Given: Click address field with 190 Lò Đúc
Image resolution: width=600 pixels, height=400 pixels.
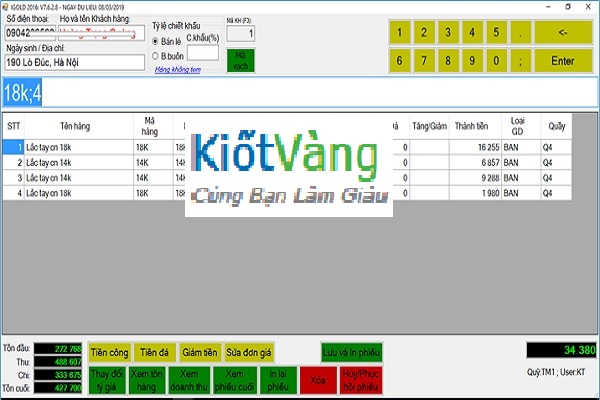Looking at the screenshot, I should [75, 62].
